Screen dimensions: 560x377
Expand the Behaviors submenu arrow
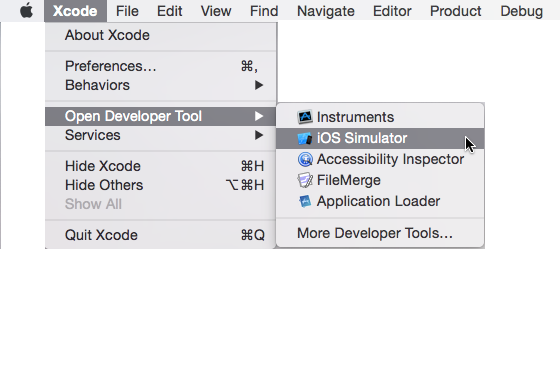[x=259, y=85]
